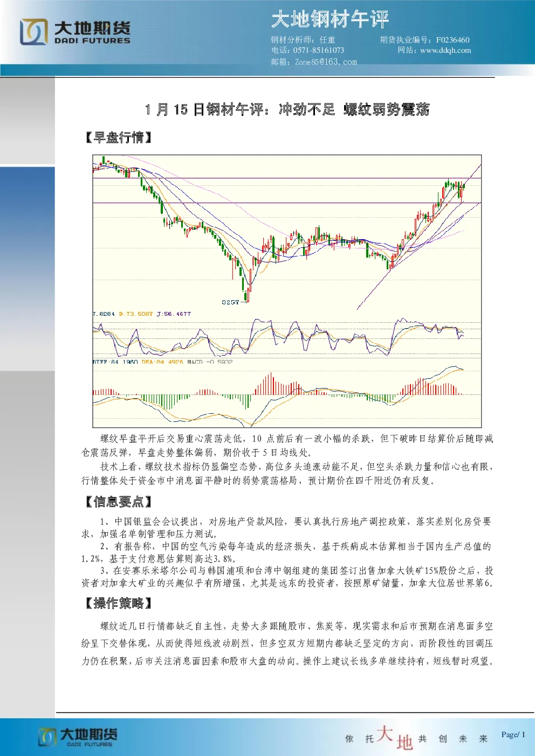
Task: Click the Dadi Futures logo in header
Action: coord(75,32)
